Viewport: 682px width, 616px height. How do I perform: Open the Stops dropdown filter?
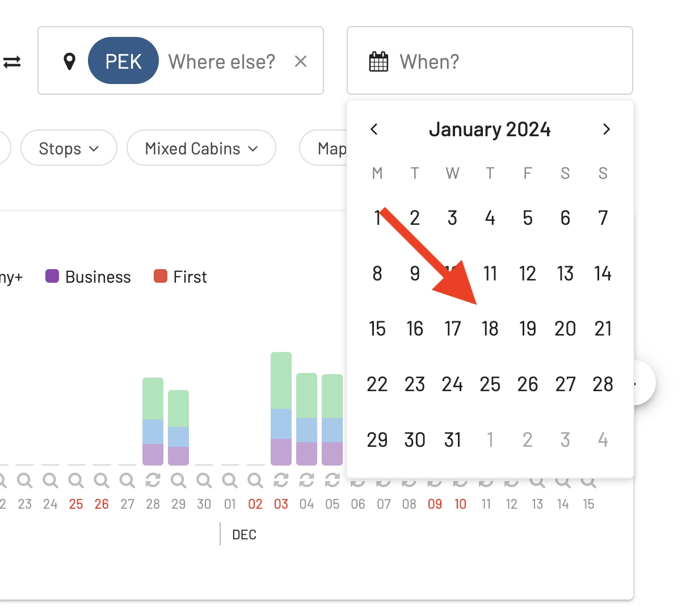click(x=69, y=148)
